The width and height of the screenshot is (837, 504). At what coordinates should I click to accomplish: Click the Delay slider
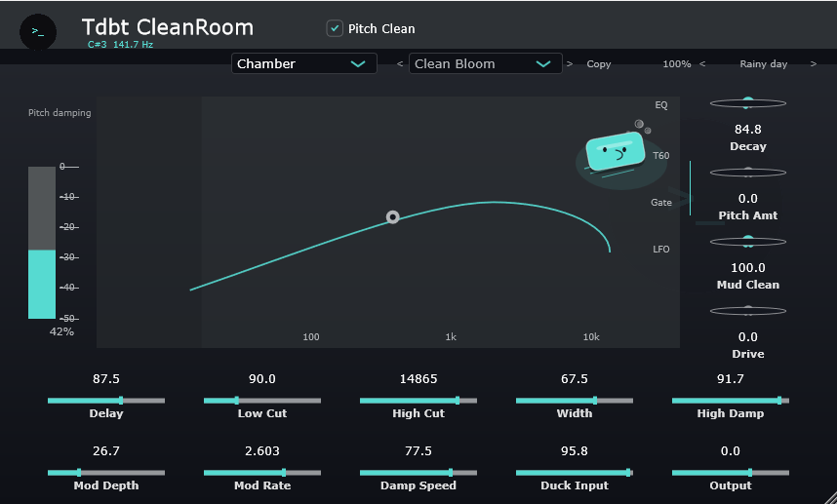(x=106, y=401)
